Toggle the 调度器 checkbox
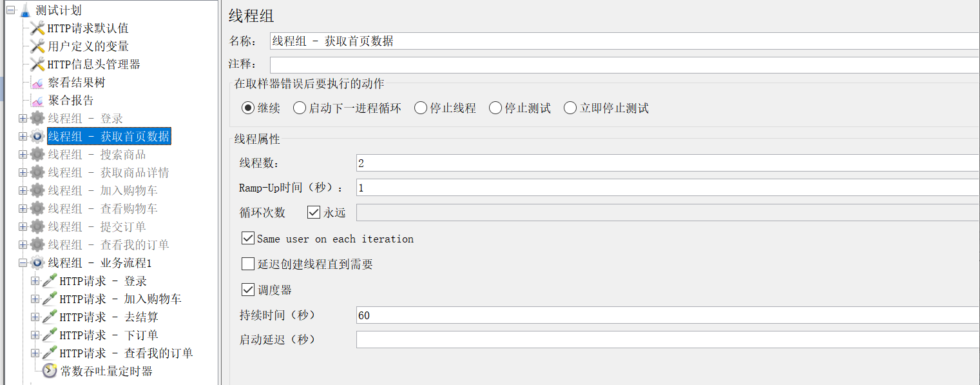Viewport: 980px width, 385px height. [247, 290]
